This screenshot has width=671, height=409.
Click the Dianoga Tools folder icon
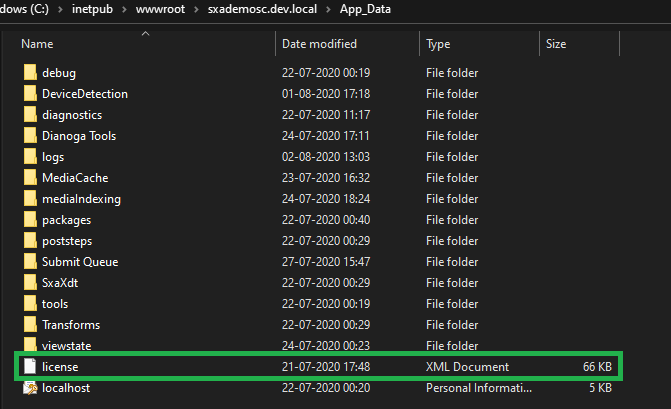pyautogui.click(x=29, y=136)
